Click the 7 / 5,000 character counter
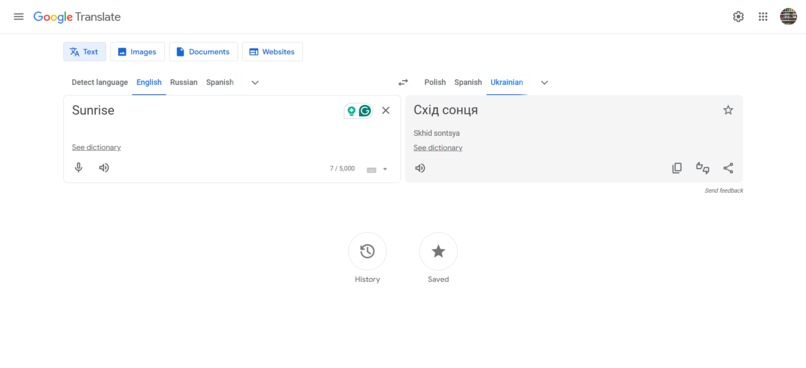806x368 pixels. point(342,169)
